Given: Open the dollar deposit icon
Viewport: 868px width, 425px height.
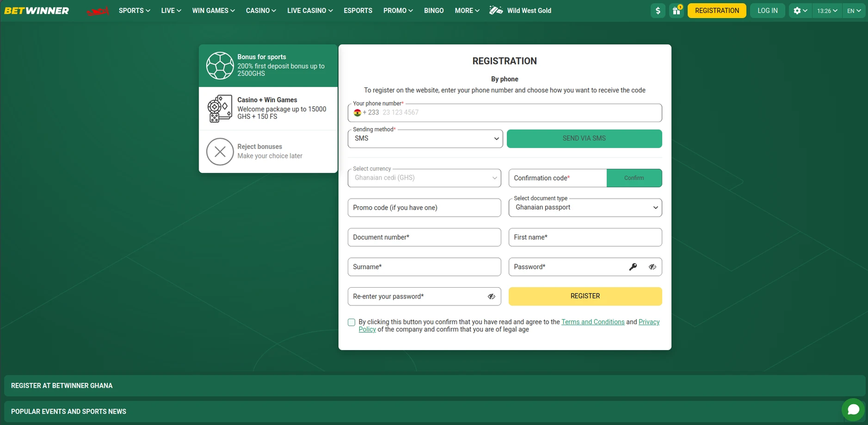Looking at the screenshot, I should coord(658,11).
